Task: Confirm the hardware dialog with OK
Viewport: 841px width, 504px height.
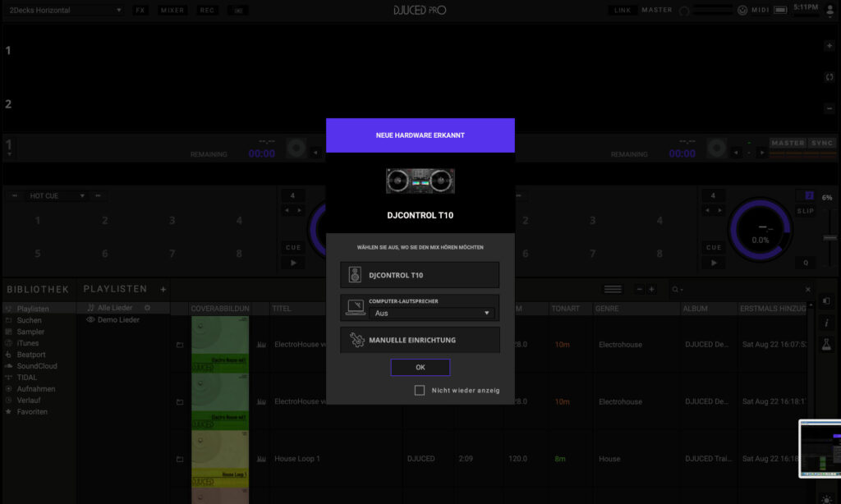Action: coord(420,367)
